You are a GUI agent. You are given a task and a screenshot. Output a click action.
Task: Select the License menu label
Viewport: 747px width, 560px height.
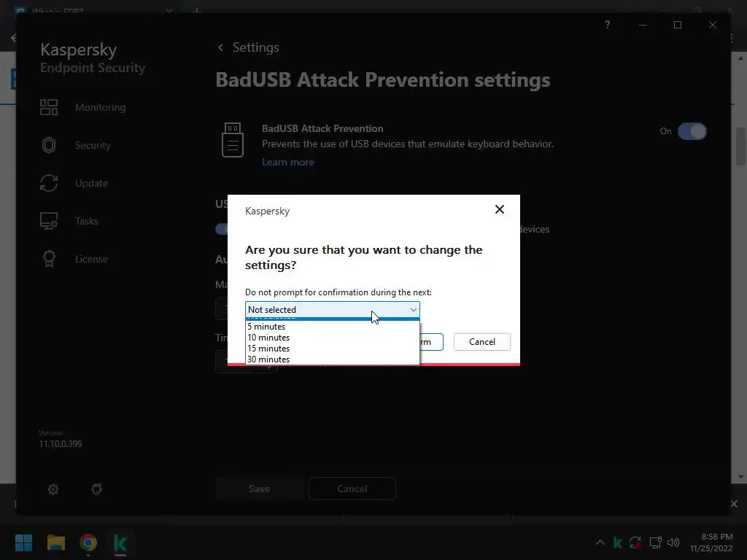91,259
